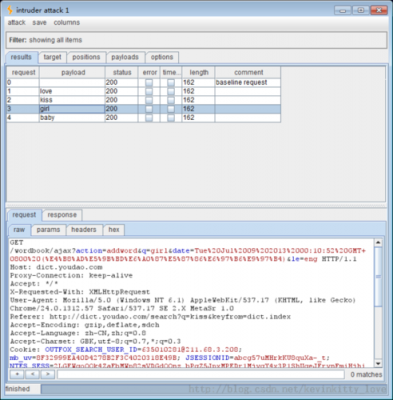Toggle error checkbox in kiss row
This screenshot has width=393, height=400.
(149, 100)
